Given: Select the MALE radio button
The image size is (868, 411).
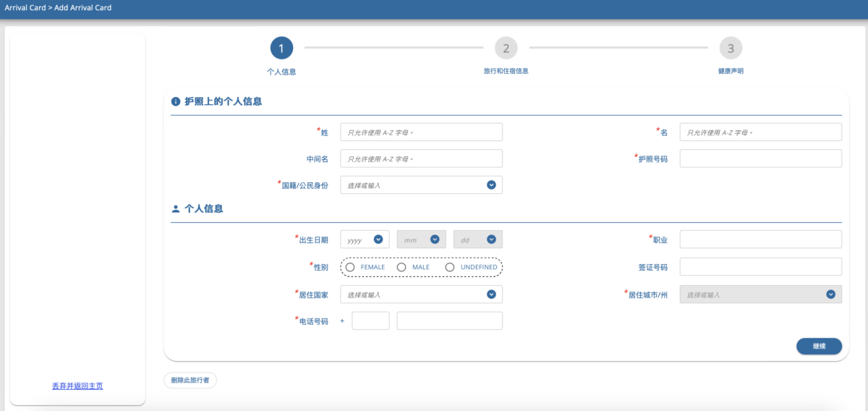Looking at the screenshot, I should point(401,267).
